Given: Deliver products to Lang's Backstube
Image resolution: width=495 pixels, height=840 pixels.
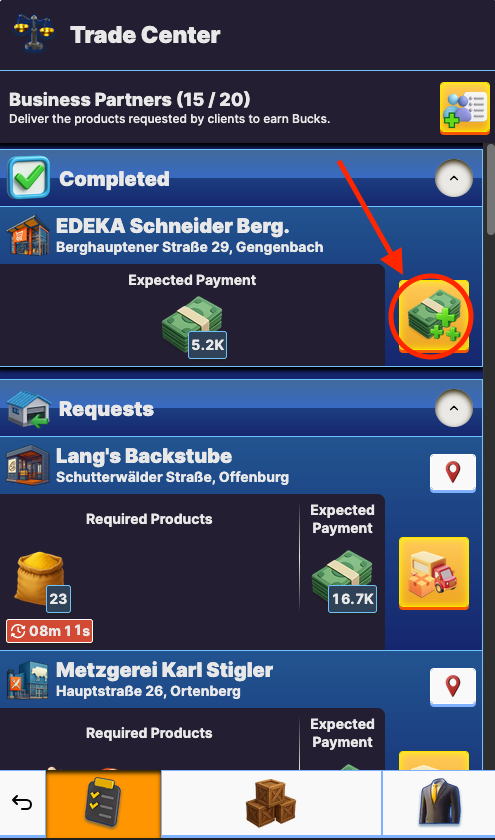Looking at the screenshot, I should pos(433,573).
